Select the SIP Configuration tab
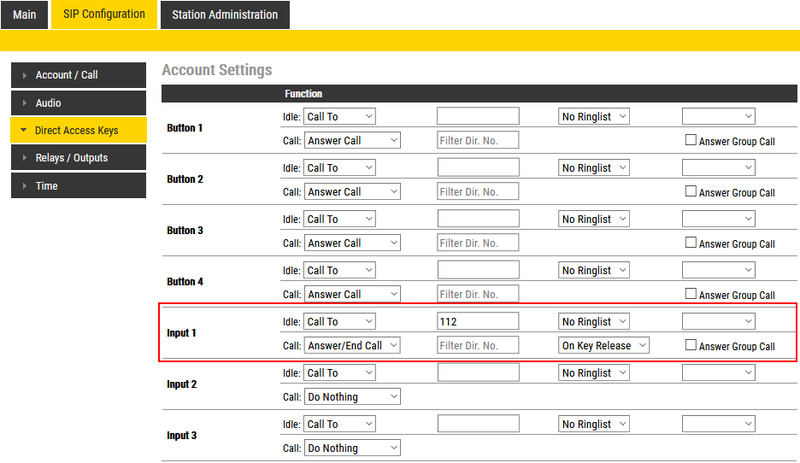The image size is (800, 463). pyautogui.click(x=104, y=14)
